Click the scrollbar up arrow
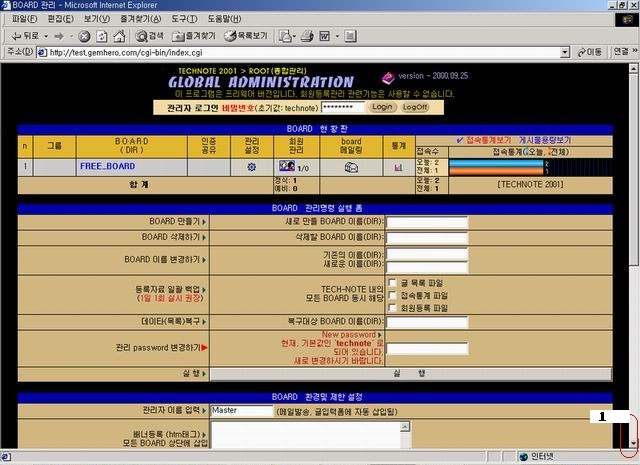The width and height of the screenshot is (640, 465). 633,69
